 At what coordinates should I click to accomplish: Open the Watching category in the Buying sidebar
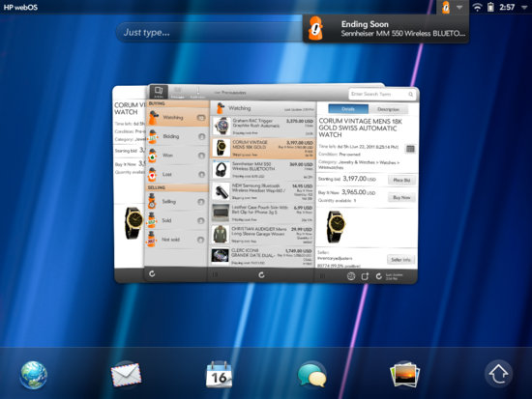[177, 117]
